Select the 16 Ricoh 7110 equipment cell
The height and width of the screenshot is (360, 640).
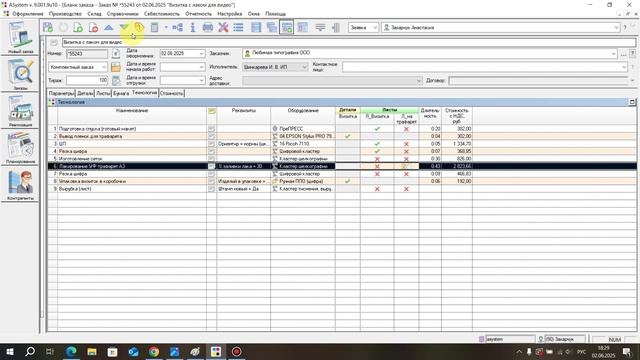303,144
